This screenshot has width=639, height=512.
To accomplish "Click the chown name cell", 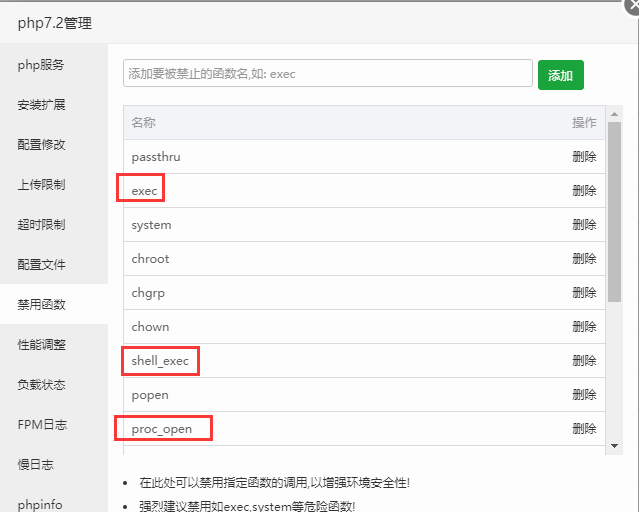I will 150,327.
